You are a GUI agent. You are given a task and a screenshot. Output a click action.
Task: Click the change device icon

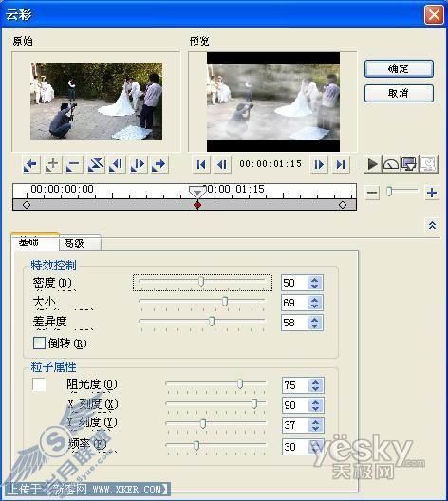tap(428, 164)
